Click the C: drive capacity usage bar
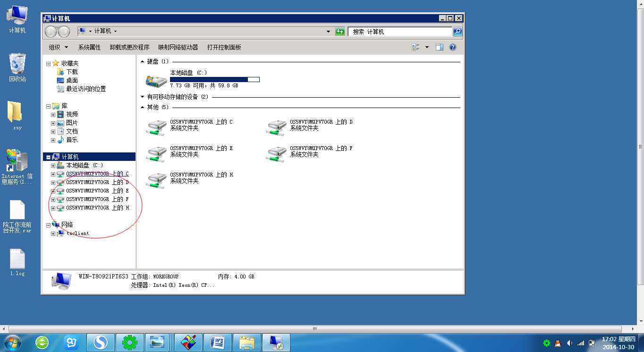The image size is (644, 352). (x=215, y=80)
